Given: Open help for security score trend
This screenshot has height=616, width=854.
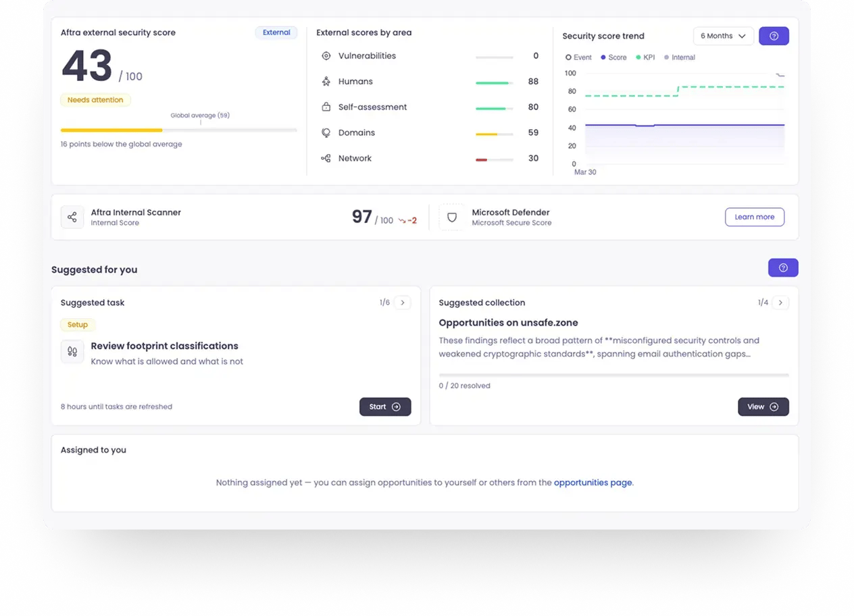Looking at the screenshot, I should click(x=774, y=36).
